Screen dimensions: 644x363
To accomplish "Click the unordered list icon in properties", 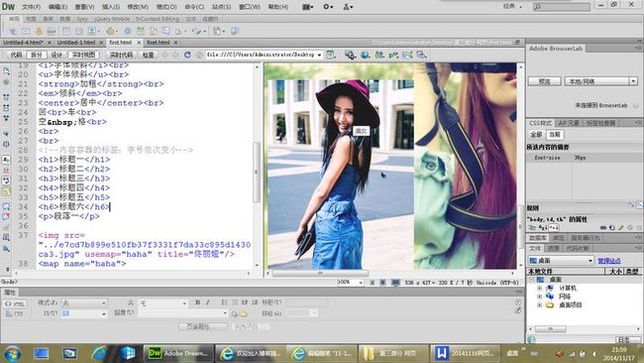I will [x=224, y=302].
